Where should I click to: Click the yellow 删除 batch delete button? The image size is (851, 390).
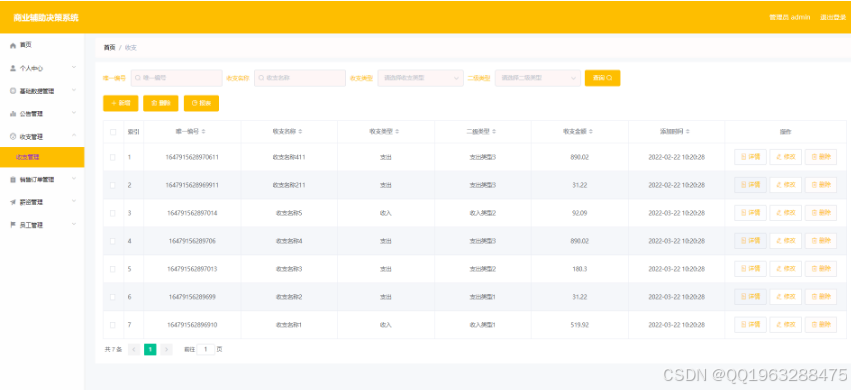tap(161, 103)
